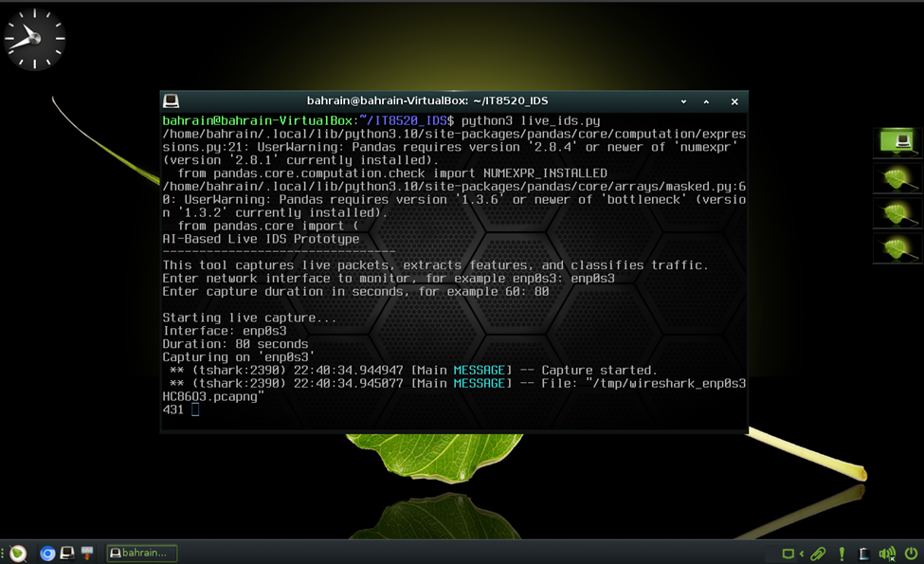The image size is (924, 564).
Task: Open the battery indicator in the tray
Action: coord(864,554)
